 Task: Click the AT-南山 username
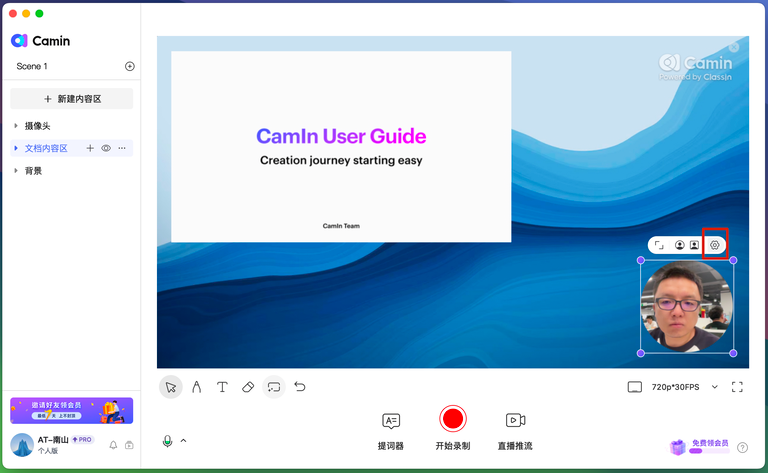pyautogui.click(x=53, y=440)
